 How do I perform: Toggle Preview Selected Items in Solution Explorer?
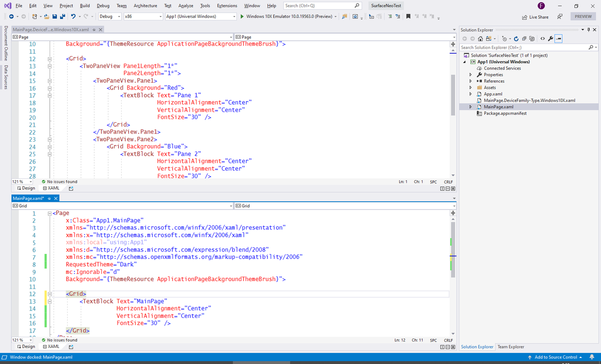point(558,38)
